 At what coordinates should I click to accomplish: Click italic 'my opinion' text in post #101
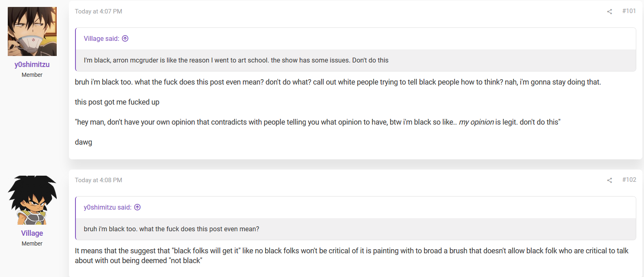476,122
